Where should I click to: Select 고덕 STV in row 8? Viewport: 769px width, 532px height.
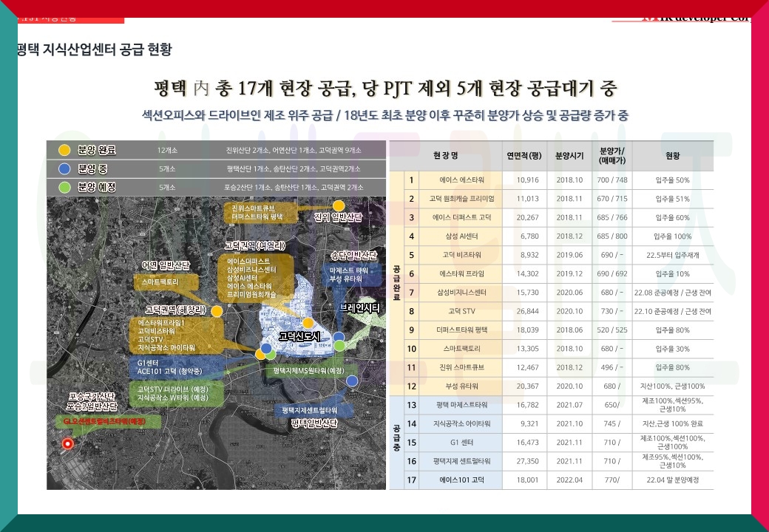pyautogui.click(x=461, y=311)
